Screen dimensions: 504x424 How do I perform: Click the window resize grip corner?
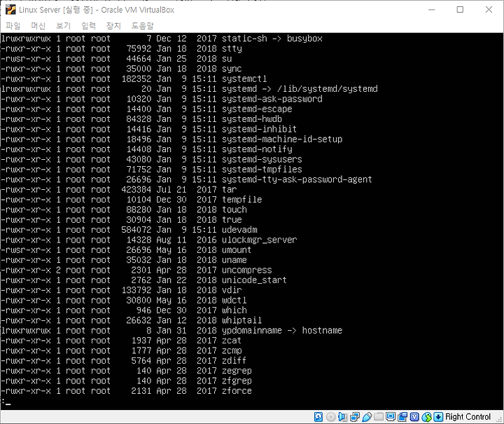click(x=500, y=419)
